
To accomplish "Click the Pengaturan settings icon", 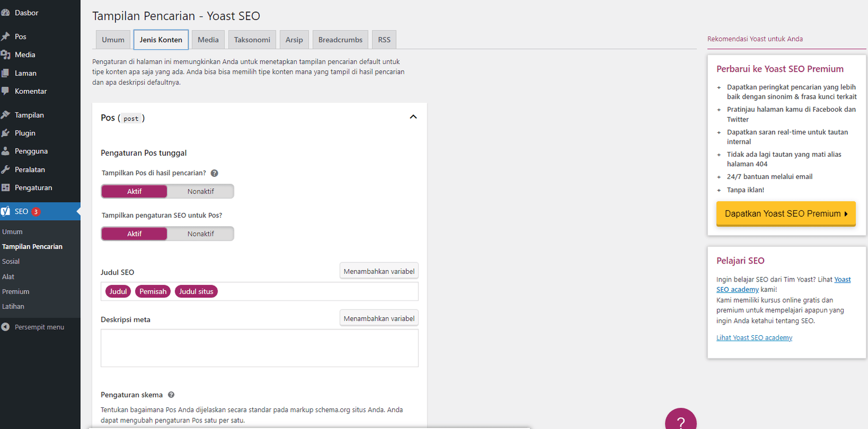I will click(x=5, y=188).
